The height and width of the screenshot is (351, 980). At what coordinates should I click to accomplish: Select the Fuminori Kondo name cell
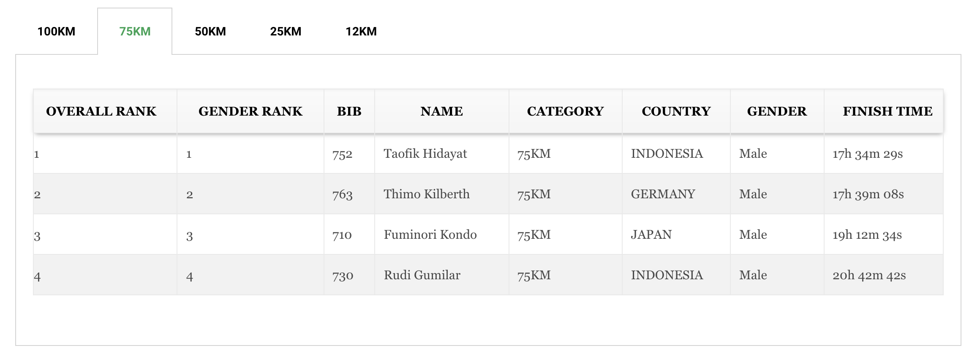coord(430,235)
